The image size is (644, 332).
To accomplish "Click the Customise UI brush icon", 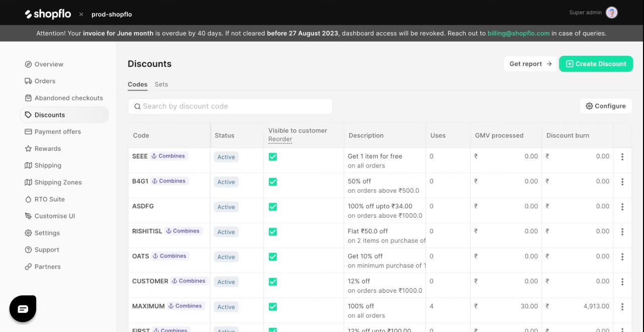I will point(28,216).
